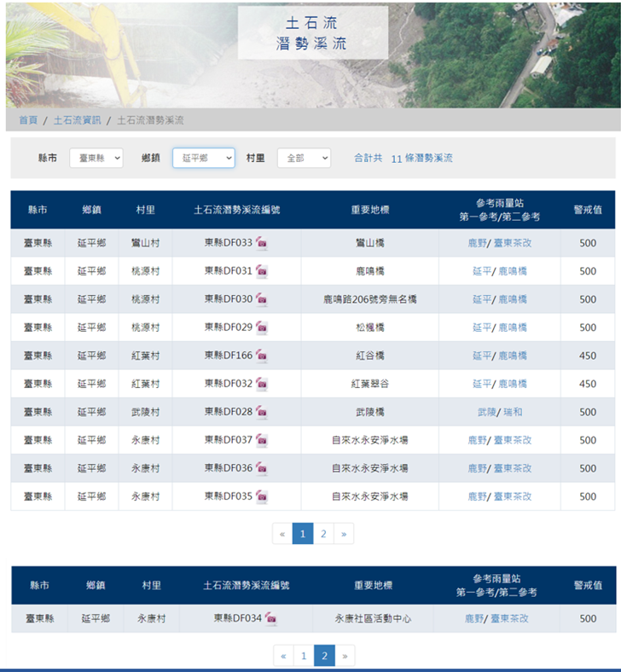The image size is (621, 672).
Task: Open 鹿野 rain station in DF037 row
Action: coord(477,440)
